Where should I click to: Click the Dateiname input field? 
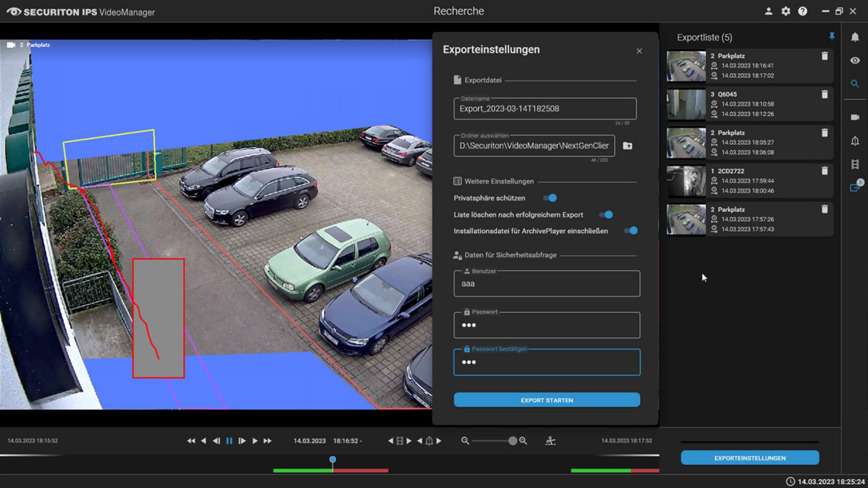545,109
